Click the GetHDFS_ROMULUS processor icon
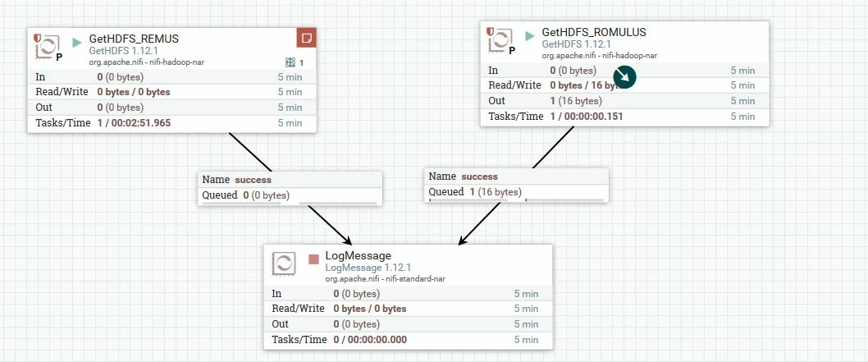868x362 pixels. (500, 40)
